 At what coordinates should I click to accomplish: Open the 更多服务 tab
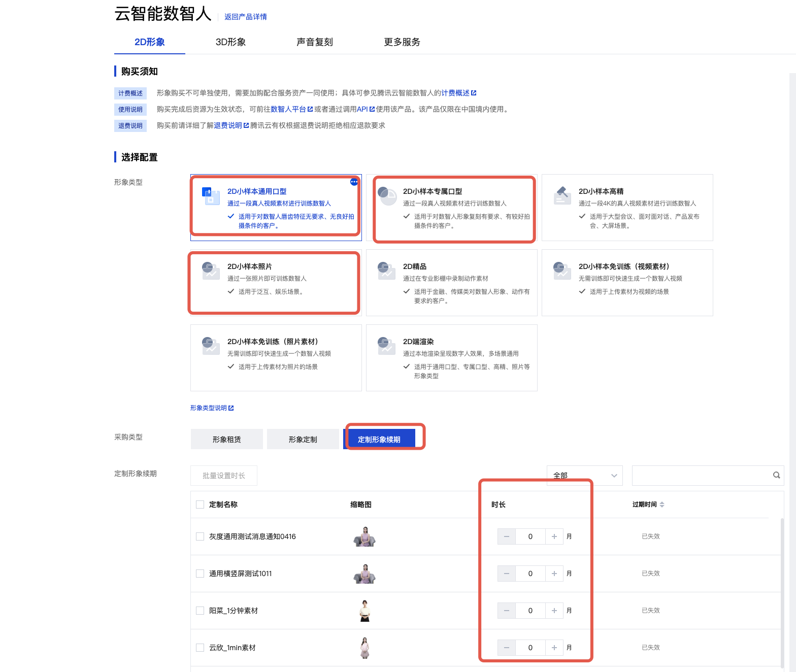tap(402, 42)
